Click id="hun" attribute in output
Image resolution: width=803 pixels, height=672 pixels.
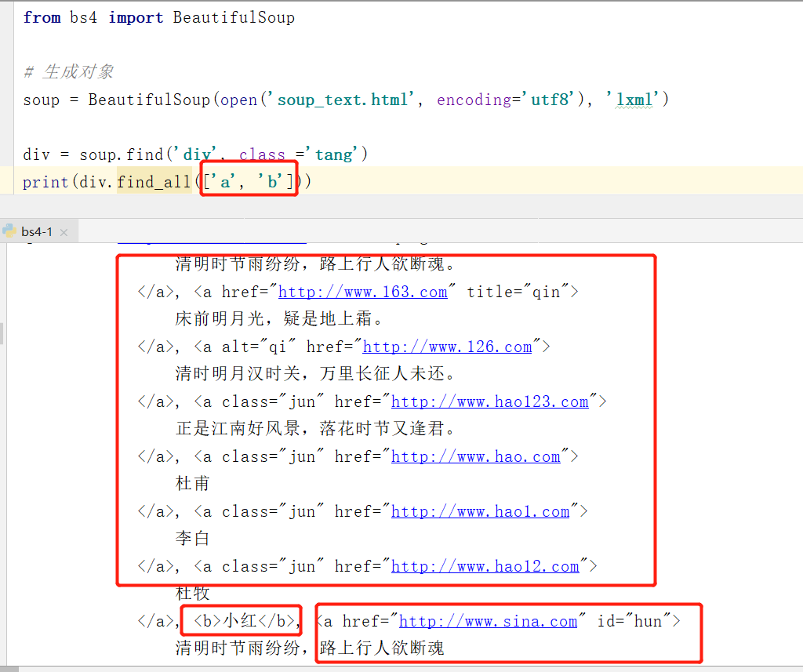tap(634, 621)
